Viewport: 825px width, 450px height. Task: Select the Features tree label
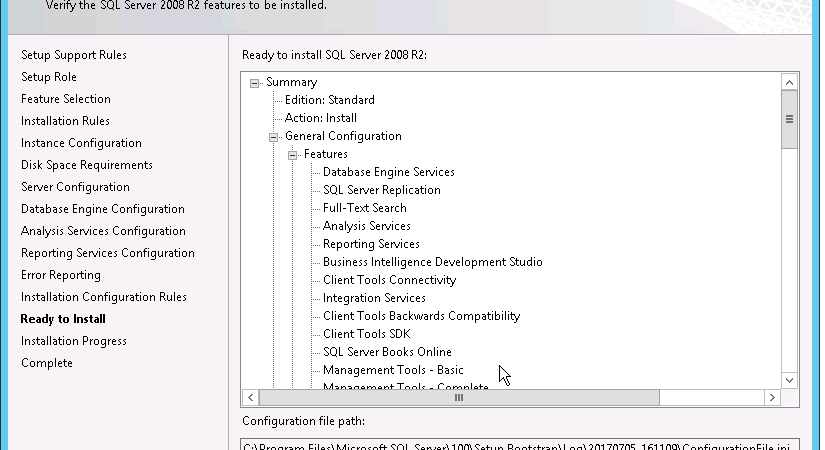coord(326,154)
